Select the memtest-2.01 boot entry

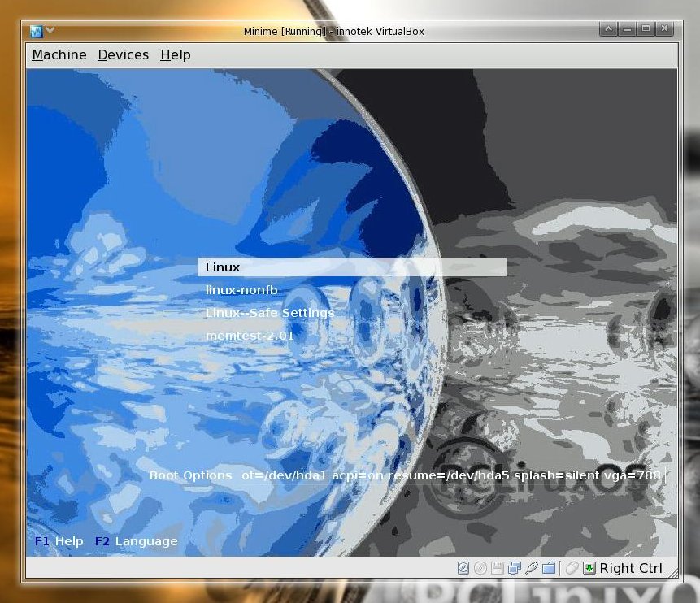point(250,336)
